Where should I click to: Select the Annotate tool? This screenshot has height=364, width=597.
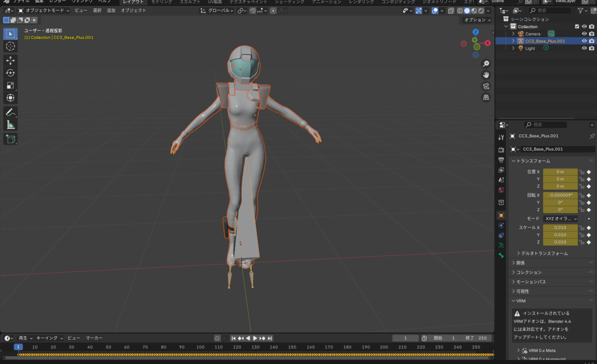(x=10, y=112)
